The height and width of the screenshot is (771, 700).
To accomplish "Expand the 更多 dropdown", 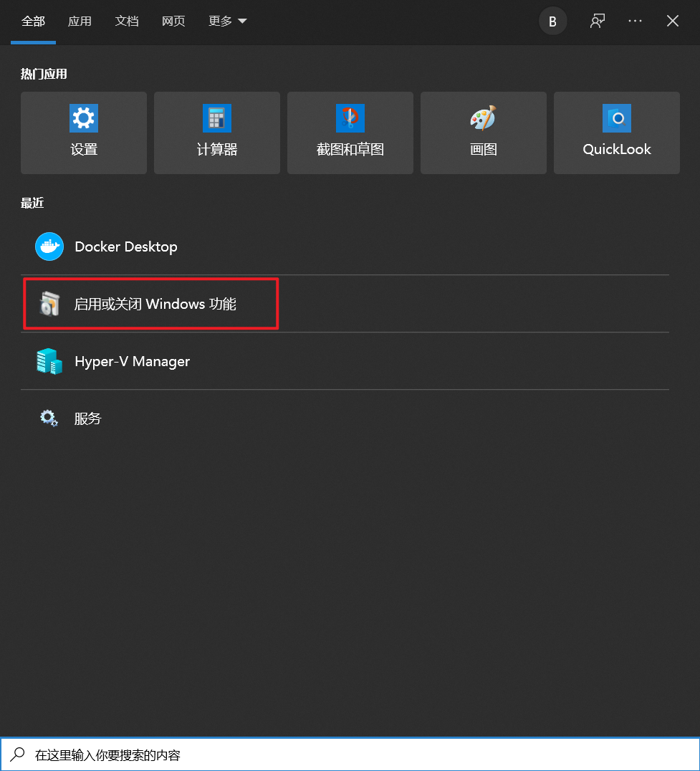I will click(227, 21).
